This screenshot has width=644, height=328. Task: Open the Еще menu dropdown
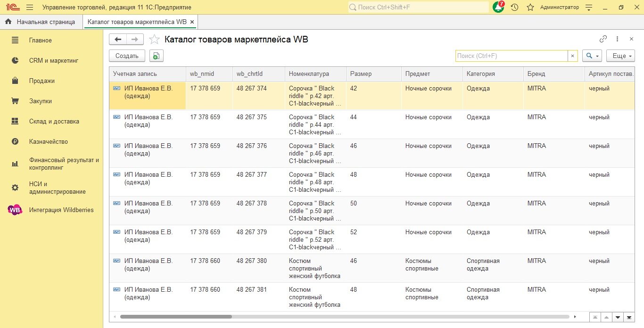tap(620, 56)
